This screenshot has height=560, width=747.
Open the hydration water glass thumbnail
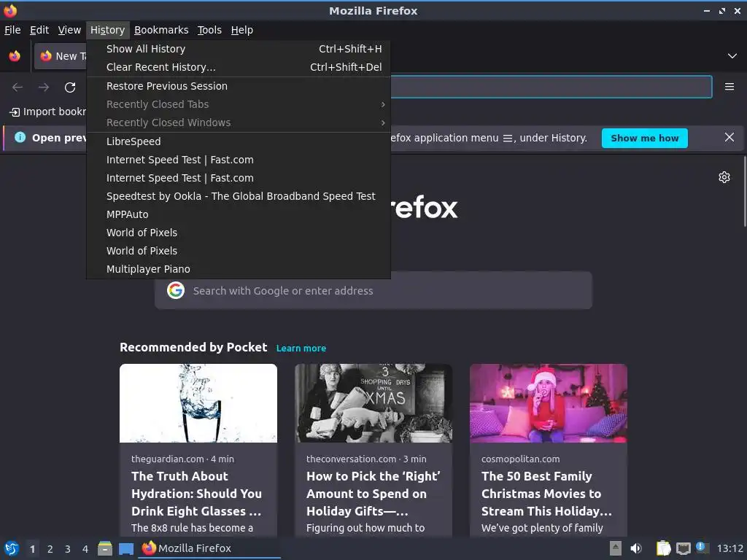coord(198,403)
